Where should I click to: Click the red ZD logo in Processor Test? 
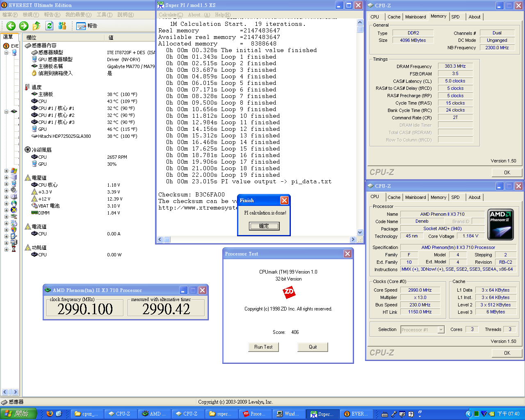pyautogui.click(x=289, y=292)
